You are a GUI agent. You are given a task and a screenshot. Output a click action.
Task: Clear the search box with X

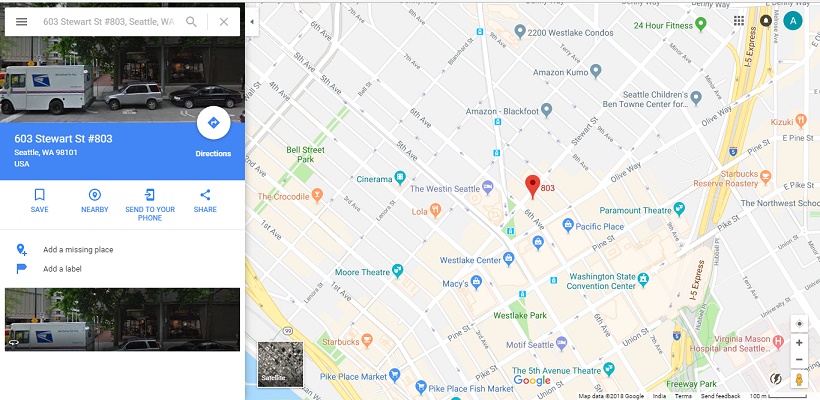tap(224, 21)
